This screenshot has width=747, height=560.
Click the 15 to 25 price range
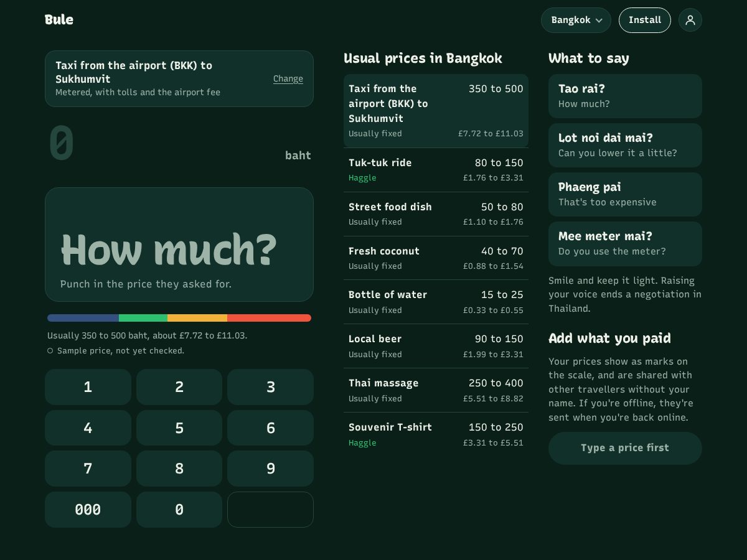click(502, 295)
